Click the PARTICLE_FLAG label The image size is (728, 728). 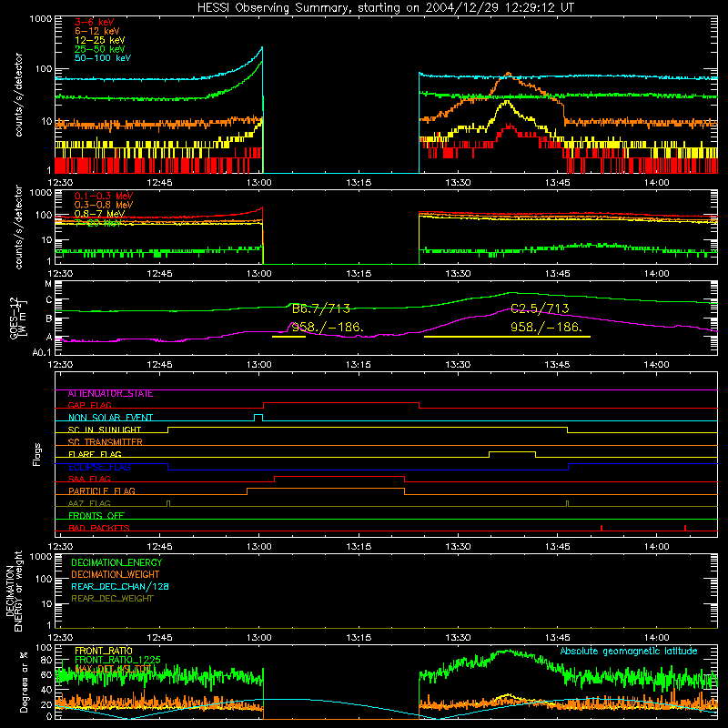(x=102, y=490)
